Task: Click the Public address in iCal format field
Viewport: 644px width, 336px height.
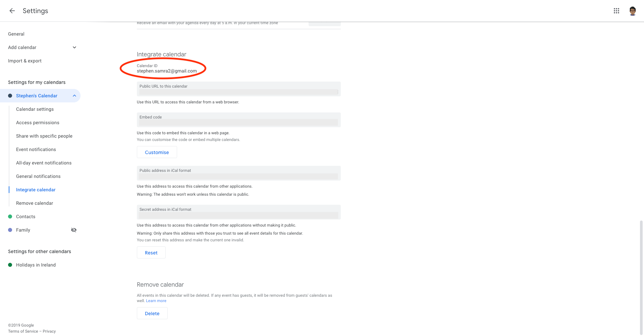Action: point(238,173)
